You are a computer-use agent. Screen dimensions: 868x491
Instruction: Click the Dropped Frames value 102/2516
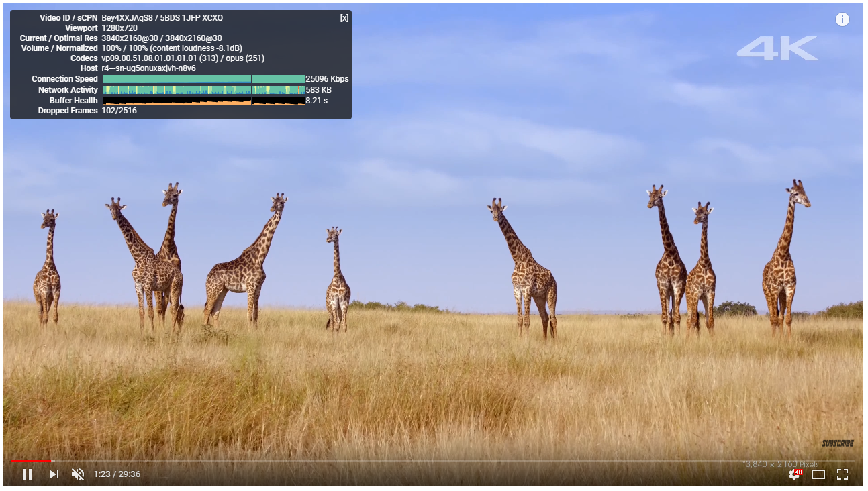[x=119, y=111]
